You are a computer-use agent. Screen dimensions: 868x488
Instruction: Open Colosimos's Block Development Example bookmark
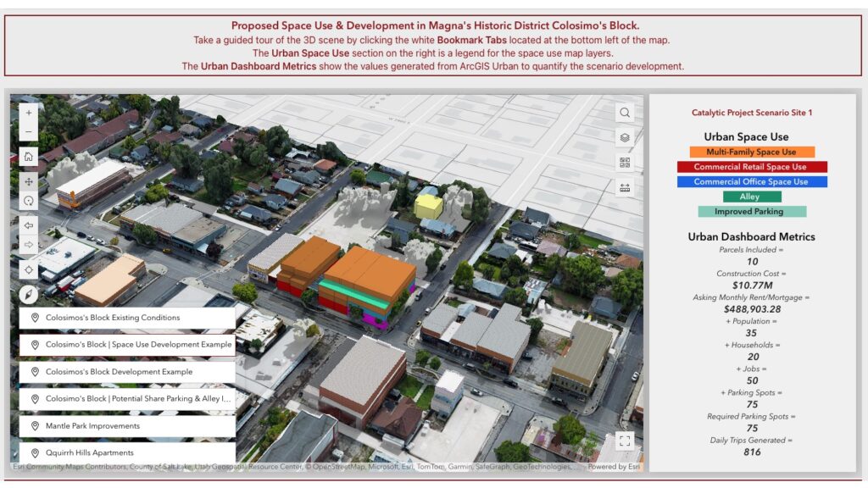(127, 372)
